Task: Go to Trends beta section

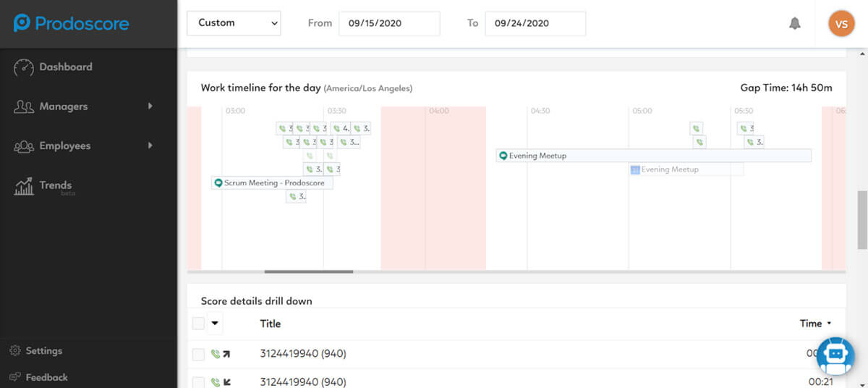Action: (56, 187)
